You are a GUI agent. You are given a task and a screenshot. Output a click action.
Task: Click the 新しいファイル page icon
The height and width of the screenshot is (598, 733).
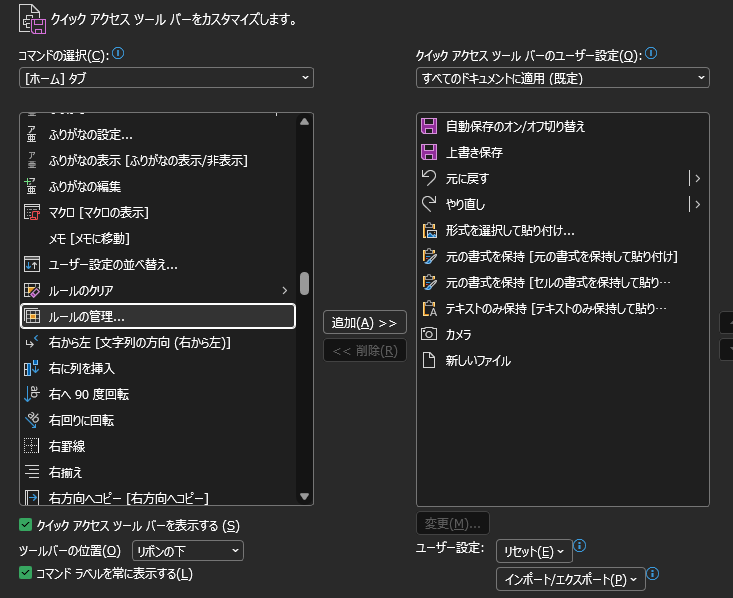pos(429,360)
